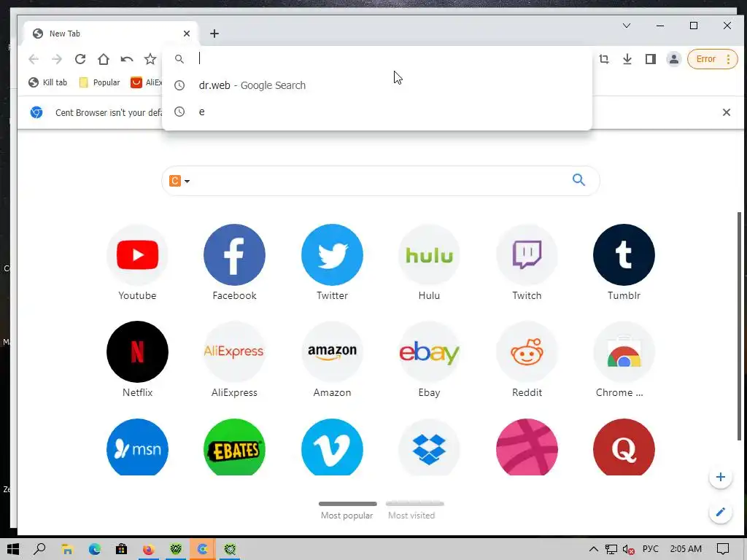Click the back navigation arrow
The image size is (747, 560).
coord(34,59)
